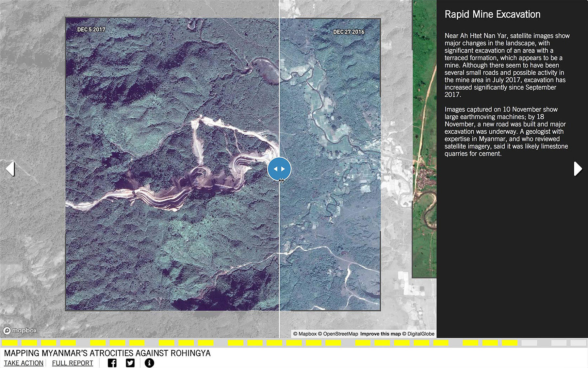
Task: Jump to the first yellow timeline segment
Action: coord(9,343)
